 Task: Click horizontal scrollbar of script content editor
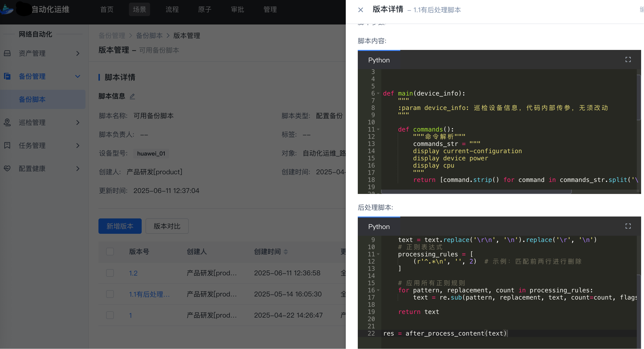pos(476,192)
